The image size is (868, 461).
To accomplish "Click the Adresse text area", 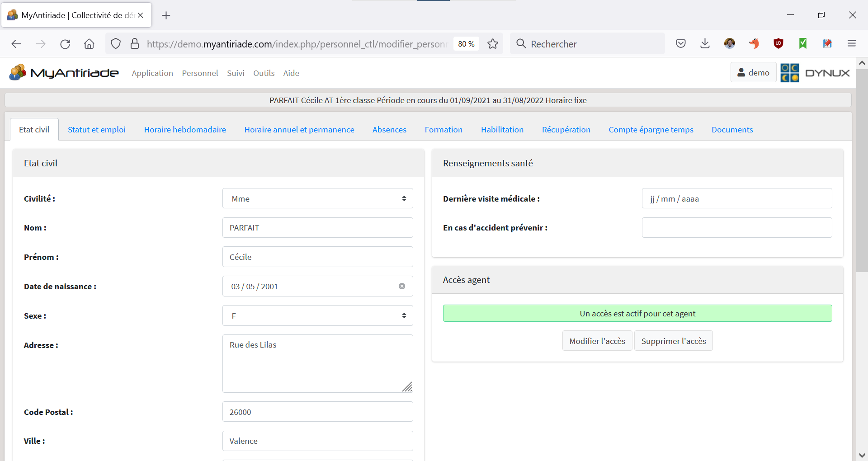I will click(x=317, y=363).
